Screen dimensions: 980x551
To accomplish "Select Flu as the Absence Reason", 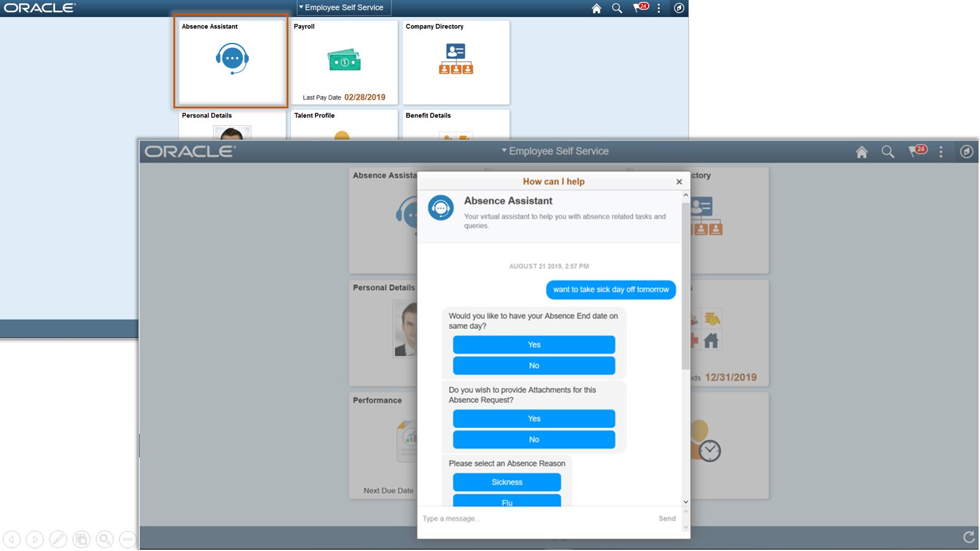I will [507, 501].
